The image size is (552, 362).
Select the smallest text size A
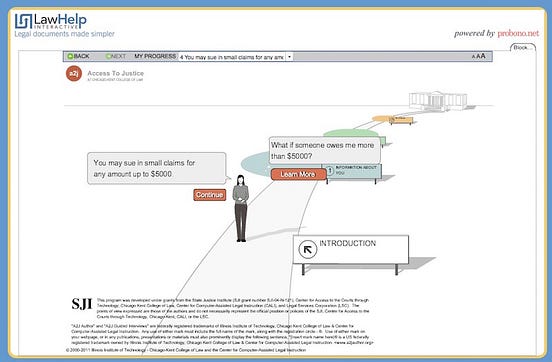point(473,57)
